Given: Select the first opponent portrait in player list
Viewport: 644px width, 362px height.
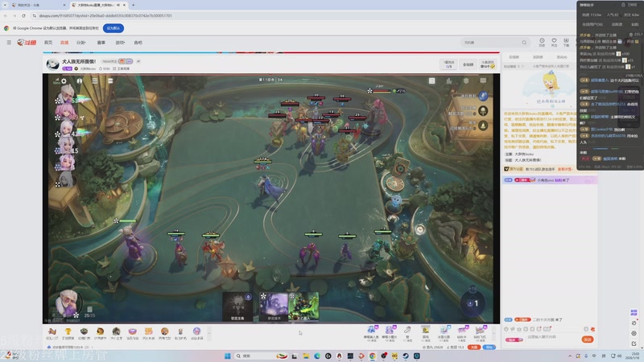Looking at the screenshot, I should point(67,93).
